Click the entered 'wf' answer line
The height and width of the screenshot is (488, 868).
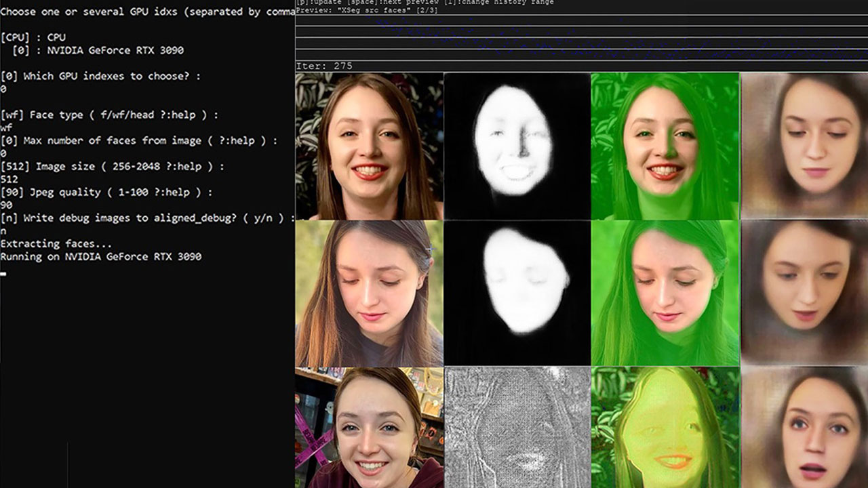tap(6, 127)
